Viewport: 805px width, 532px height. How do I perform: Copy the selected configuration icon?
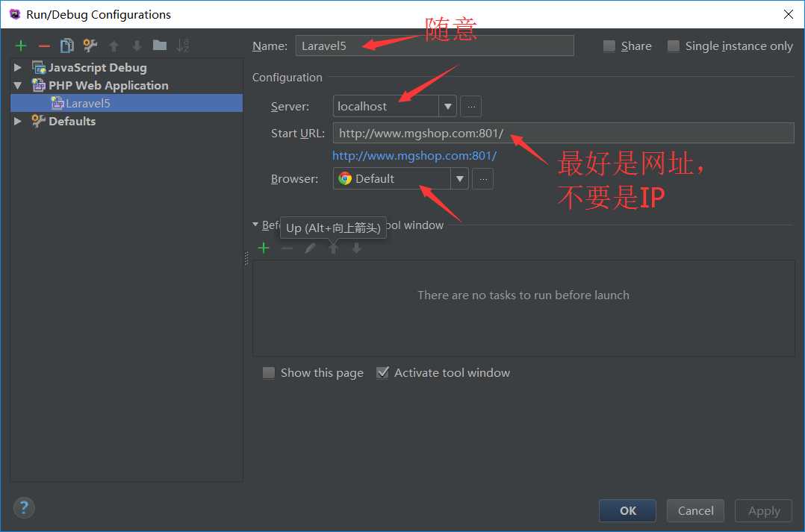tap(66, 46)
